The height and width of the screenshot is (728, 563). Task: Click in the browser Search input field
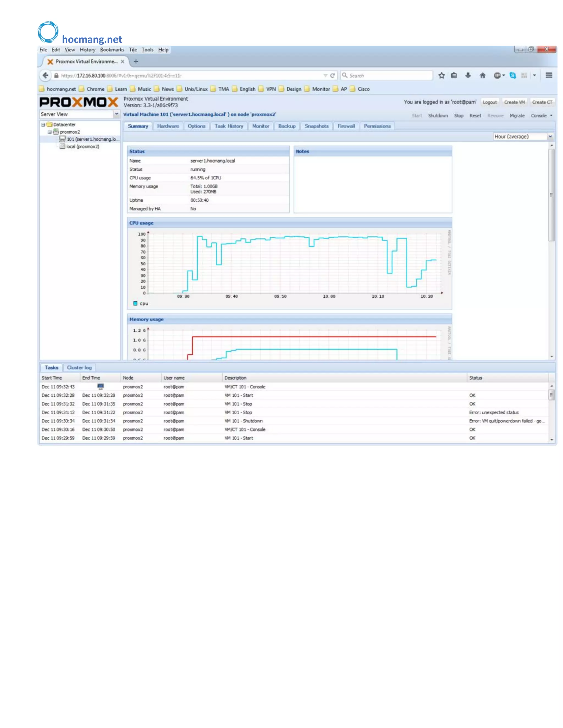tap(387, 76)
